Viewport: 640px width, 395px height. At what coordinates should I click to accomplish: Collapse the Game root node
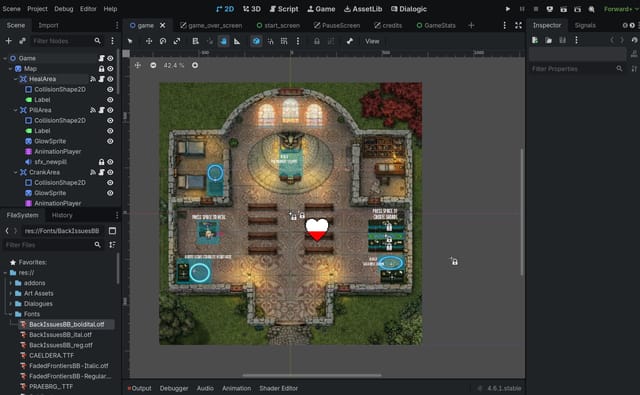5,58
